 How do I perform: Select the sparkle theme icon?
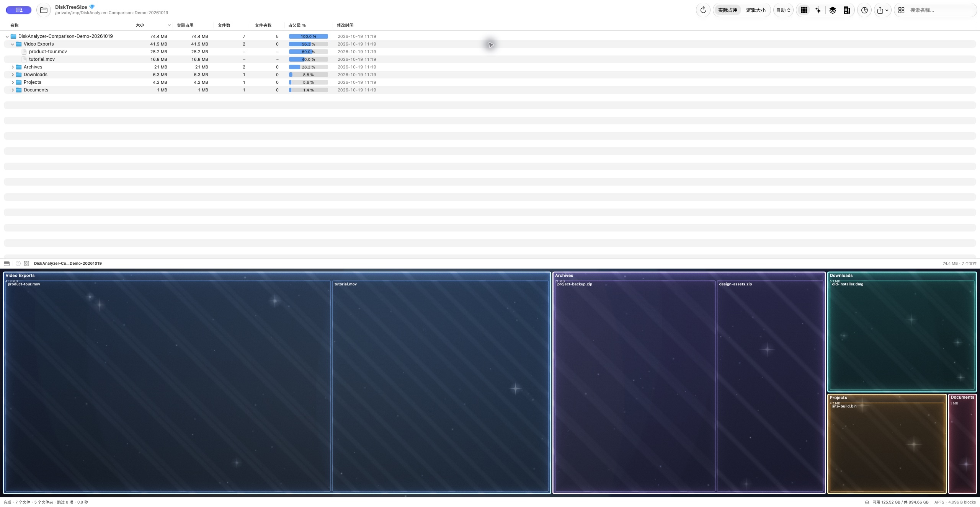tap(818, 10)
